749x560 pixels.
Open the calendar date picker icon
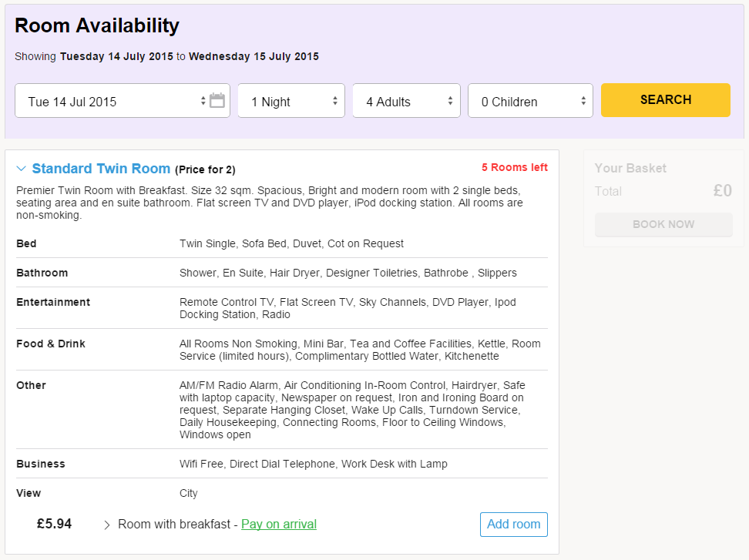(x=217, y=100)
